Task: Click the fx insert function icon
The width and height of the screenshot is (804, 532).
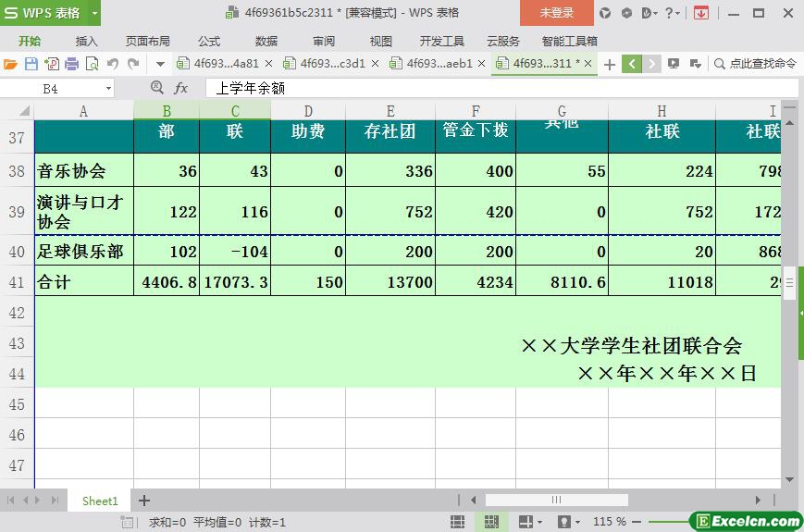Action: point(181,88)
